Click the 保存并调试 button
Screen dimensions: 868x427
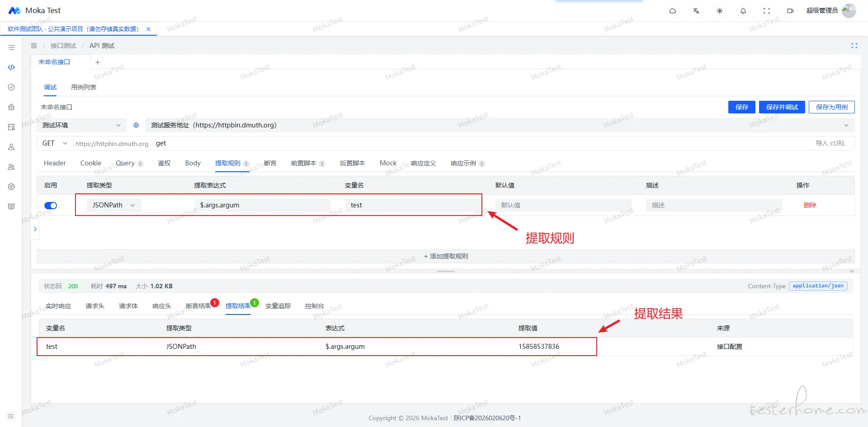(782, 107)
